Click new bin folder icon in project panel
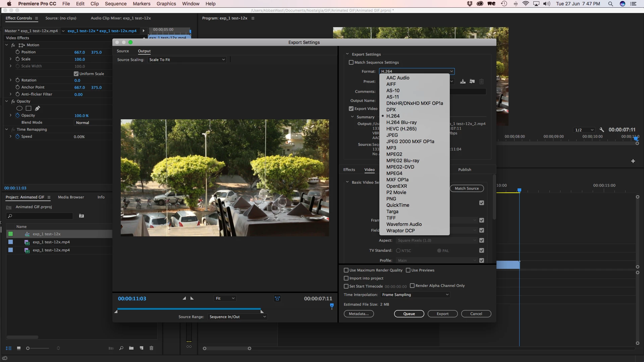Image resolution: width=644 pixels, height=362 pixels. [x=131, y=348]
